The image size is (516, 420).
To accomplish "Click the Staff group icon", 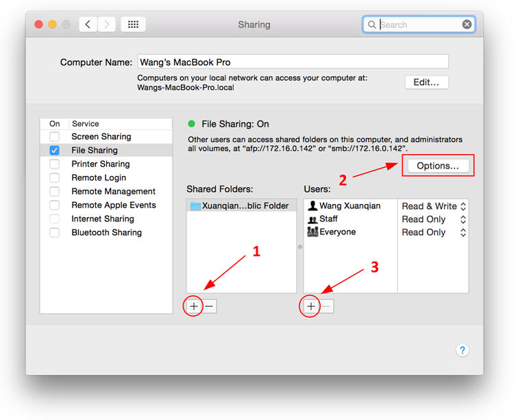I will point(312,219).
